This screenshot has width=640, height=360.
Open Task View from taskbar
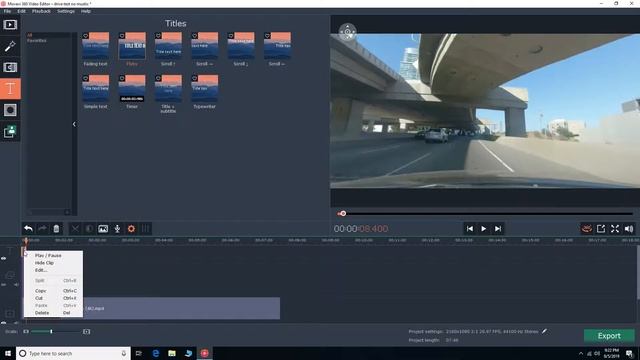tap(139, 353)
